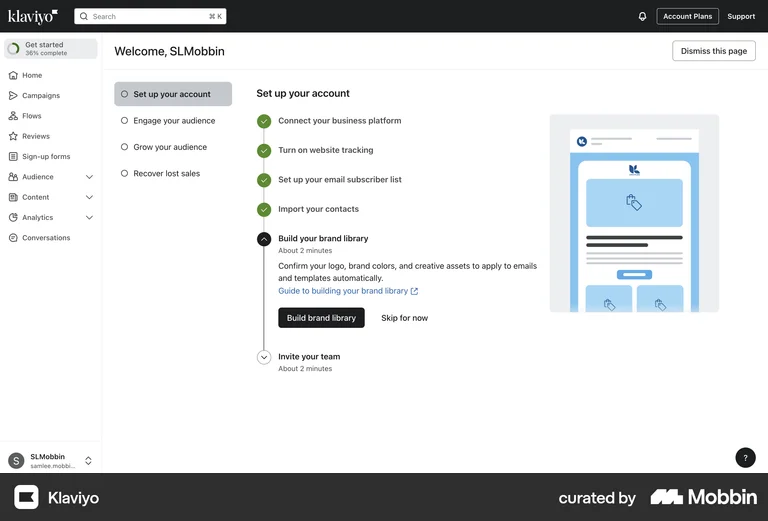The image size is (768, 521).
Task: Select the Grow your audience step
Action: pyautogui.click(x=173, y=147)
